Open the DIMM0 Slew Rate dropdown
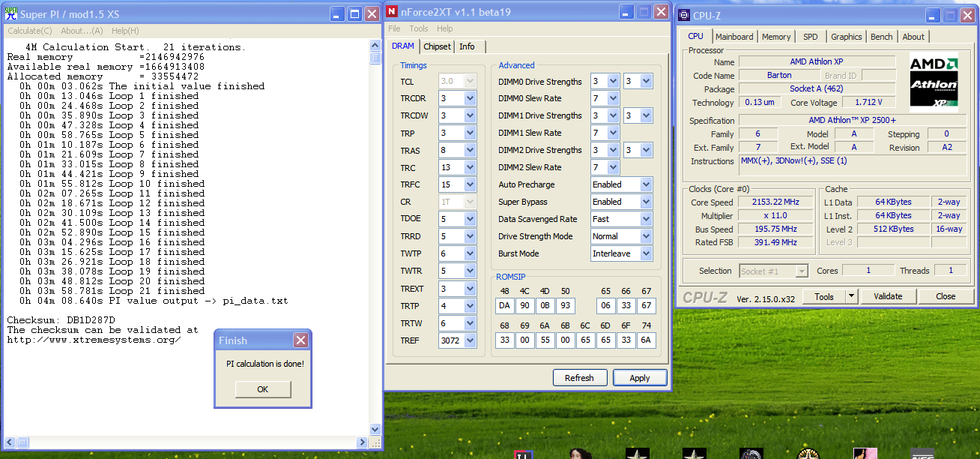Screen dimensions: 980x459 (613, 98)
